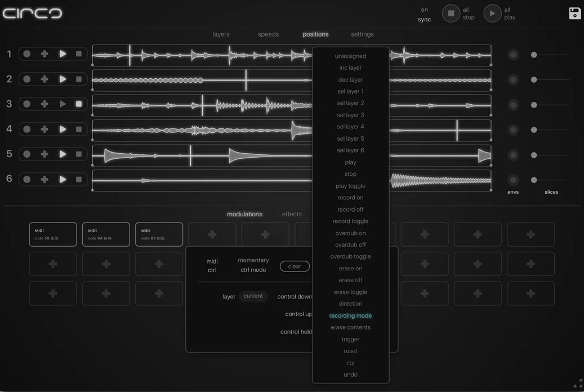
Task: Switch to the speeds tab
Action: pyautogui.click(x=268, y=34)
